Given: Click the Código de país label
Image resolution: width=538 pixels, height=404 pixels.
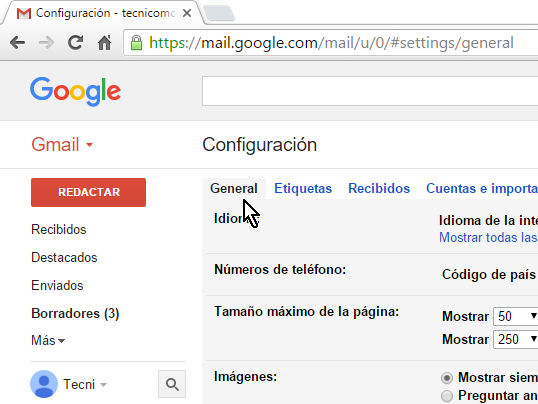Looking at the screenshot, I should coord(489,275).
